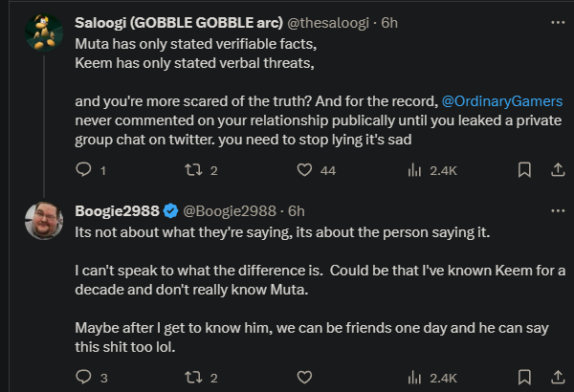Like Saloogi's tweet
The height and width of the screenshot is (392, 574).
click(305, 170)
